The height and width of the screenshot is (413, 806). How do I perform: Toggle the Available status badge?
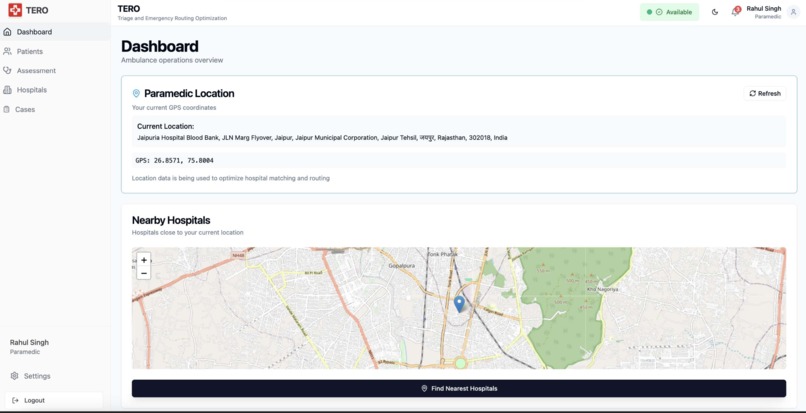tap(669, 12)
